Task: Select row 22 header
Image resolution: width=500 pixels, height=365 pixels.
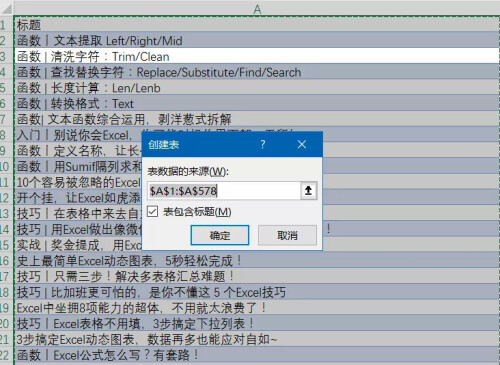Action: pos(5,355)
